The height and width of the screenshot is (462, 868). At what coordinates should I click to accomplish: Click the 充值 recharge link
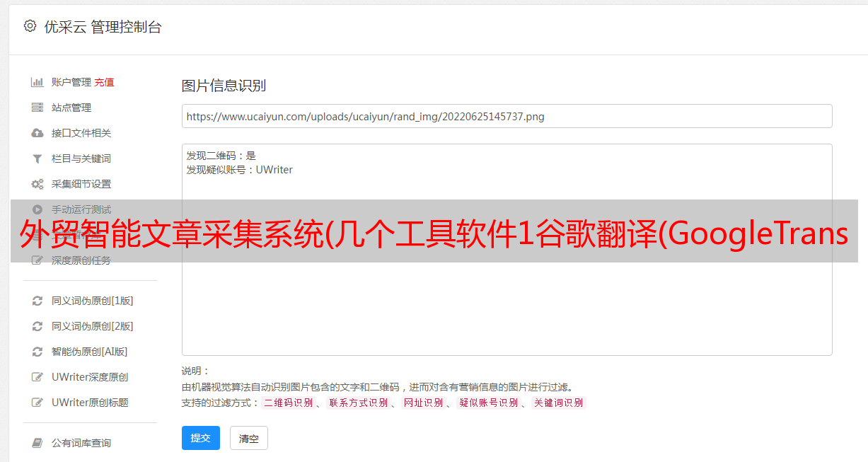(x=104, y=82)
